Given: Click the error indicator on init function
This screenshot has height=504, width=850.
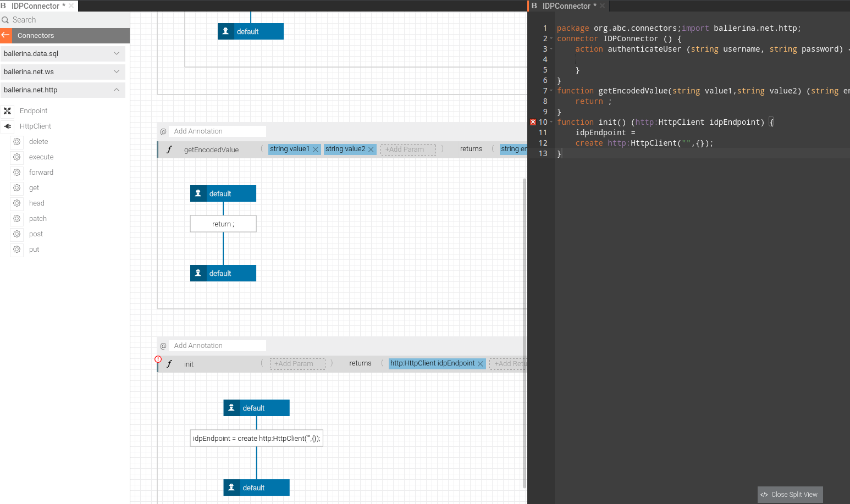Looking at the screenshot, I should pos(158,359).
